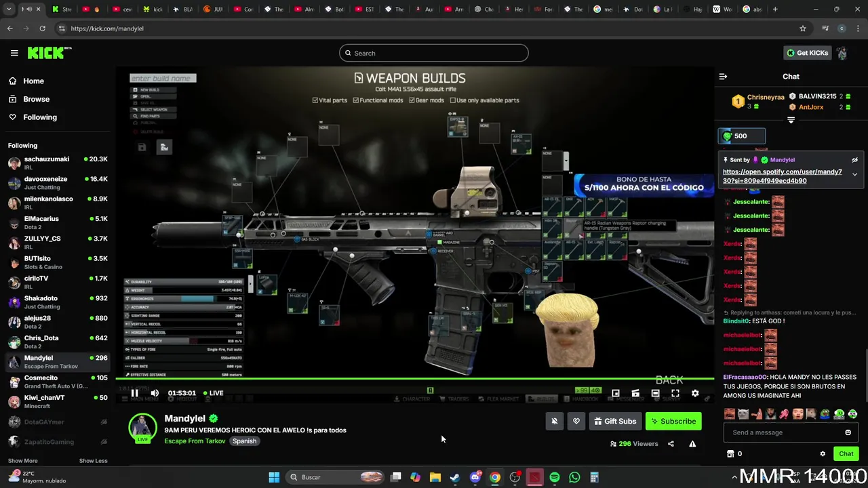
Task: Follow Mandylel with the heart button
Action: tap(576, 421)
